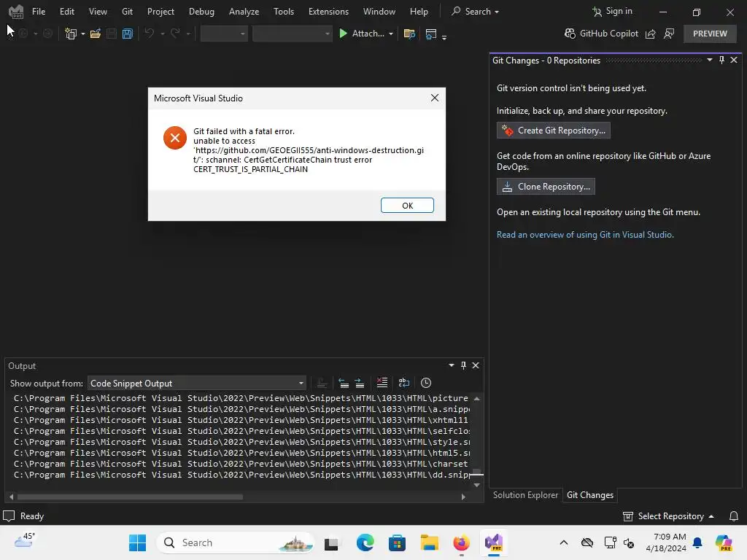747x560 pixels.
Task: Click the Windows Start button
Action: pyautogui.click(x=138, y=542)
